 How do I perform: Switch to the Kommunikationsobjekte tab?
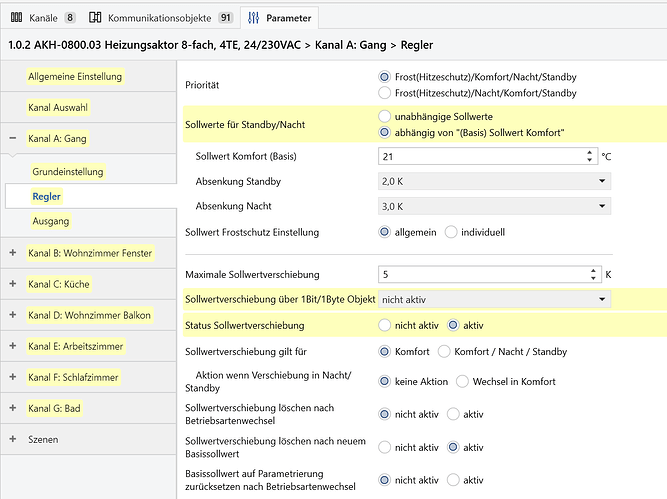point(160,18)
